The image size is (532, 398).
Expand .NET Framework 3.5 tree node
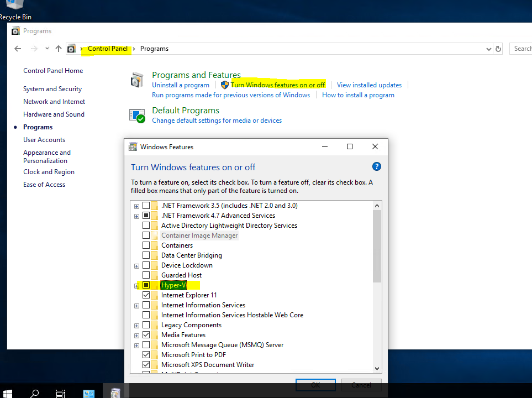click(137, 206)
